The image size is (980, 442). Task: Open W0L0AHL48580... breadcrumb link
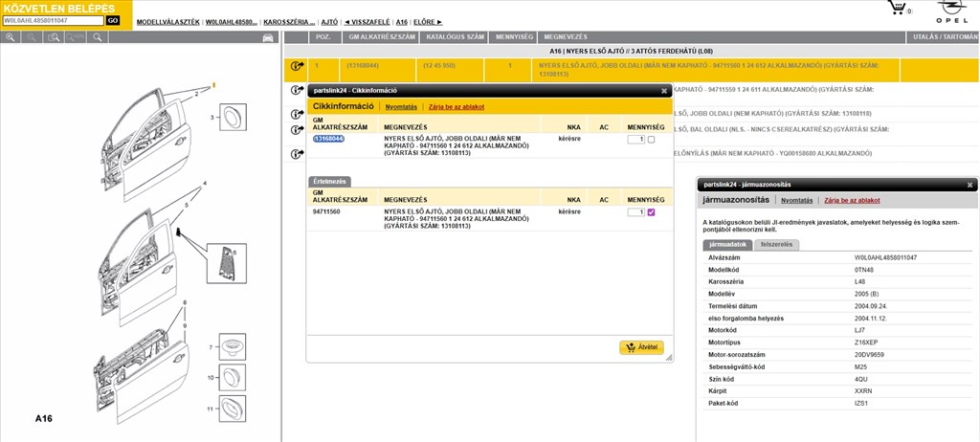click(x=232, y=22)
